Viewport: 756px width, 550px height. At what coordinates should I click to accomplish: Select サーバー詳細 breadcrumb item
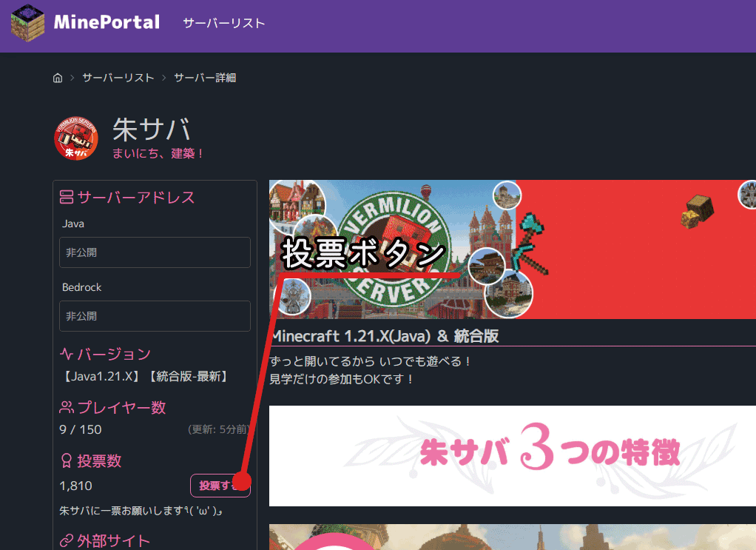(205, 78)
